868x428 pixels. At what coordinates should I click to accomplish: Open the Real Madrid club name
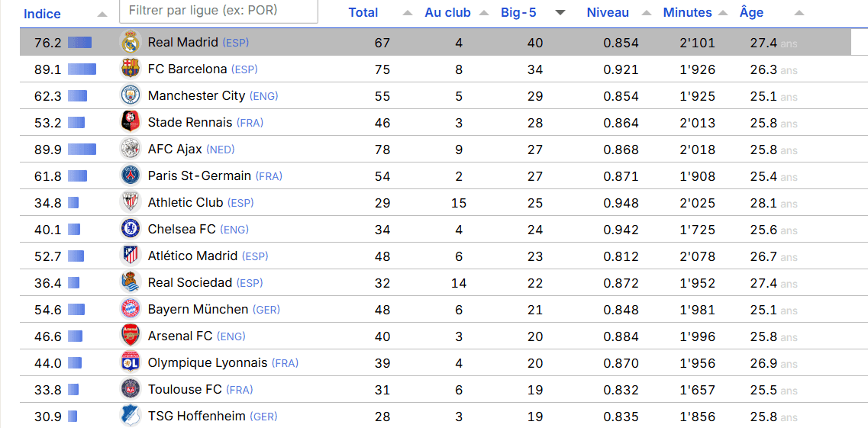pos(183,43)
